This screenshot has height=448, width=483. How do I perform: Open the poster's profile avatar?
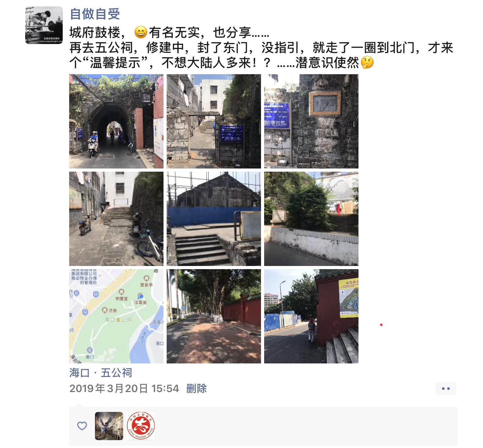click(x=44, y=25)
